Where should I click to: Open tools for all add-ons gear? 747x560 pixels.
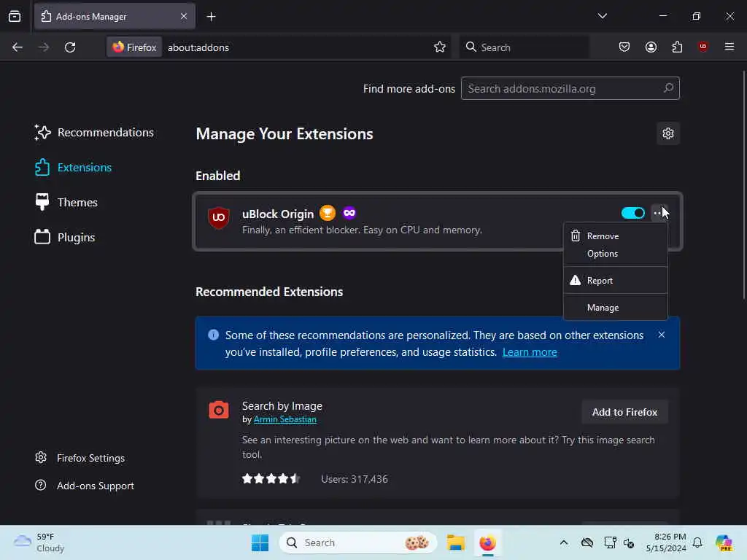[x=668, y=134]
